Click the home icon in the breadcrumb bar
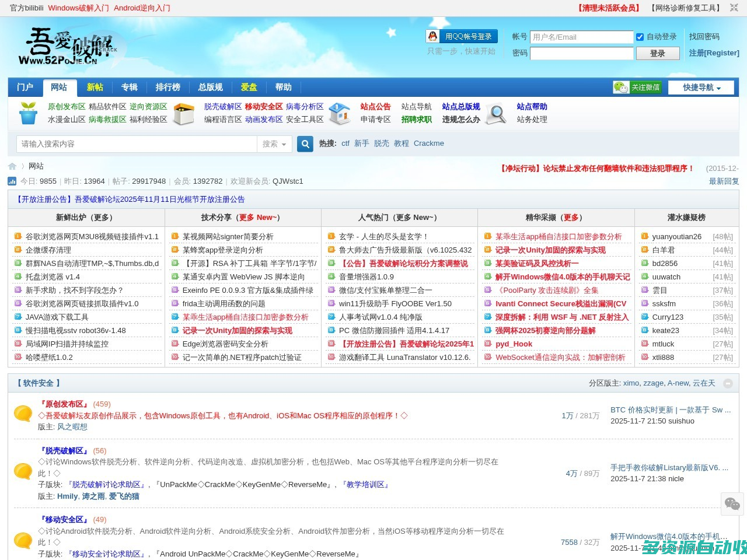The height and width of the screenshot is (560, 747). pos(12,166)
